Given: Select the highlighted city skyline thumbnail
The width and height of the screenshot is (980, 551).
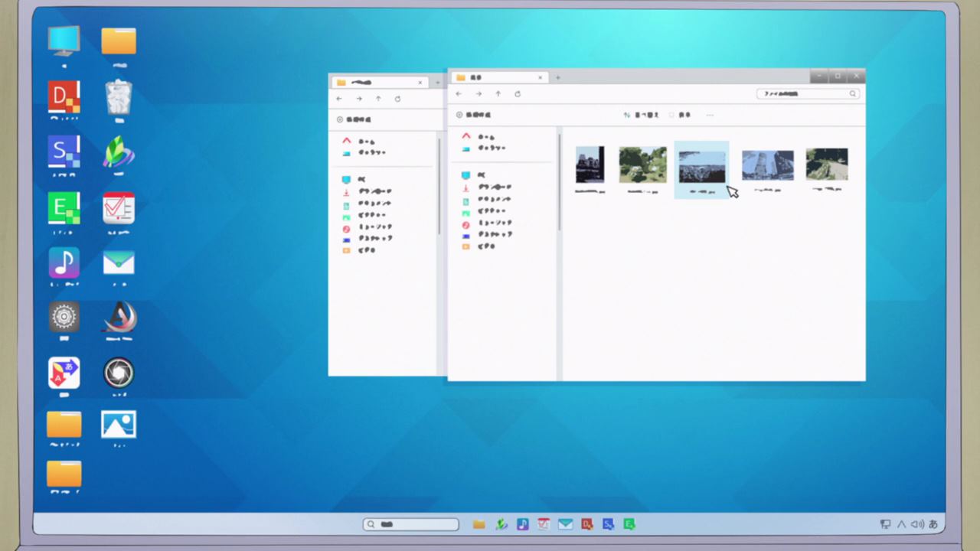Looking at the screenshot, I should tap(701, 167).
